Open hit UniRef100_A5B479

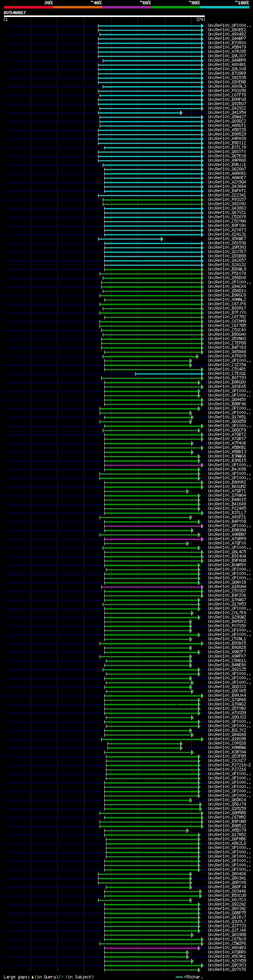pos(227,47)
